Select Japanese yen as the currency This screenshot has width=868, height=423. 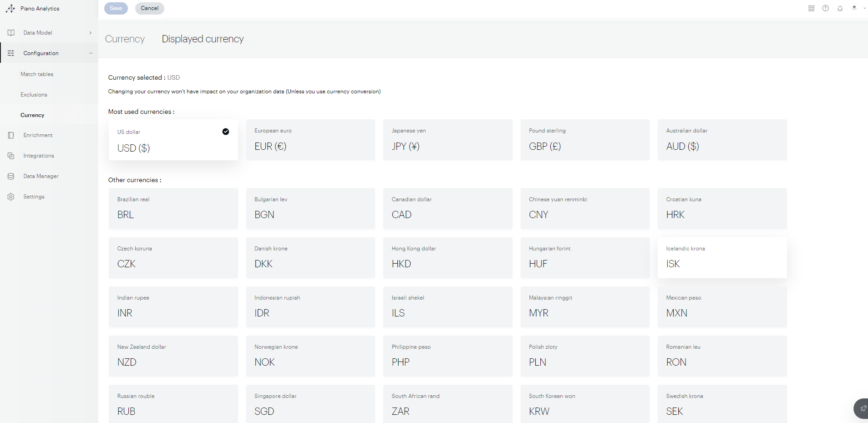coord(447,140)
